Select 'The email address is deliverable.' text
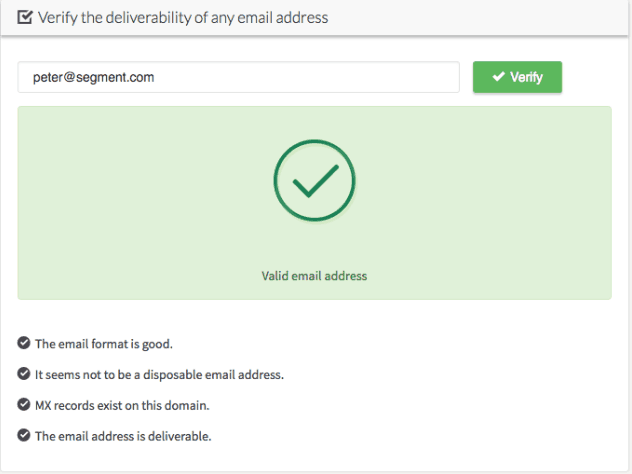632x474 pixels. click(123, 436)
